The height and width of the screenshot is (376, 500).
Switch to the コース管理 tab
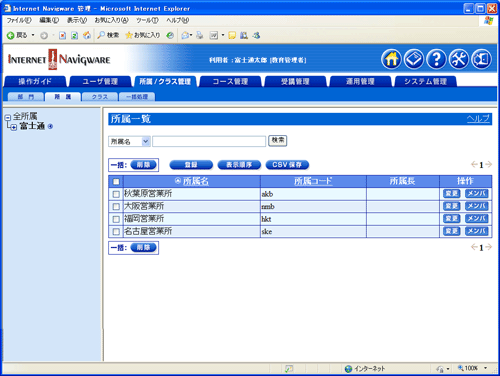230,81
